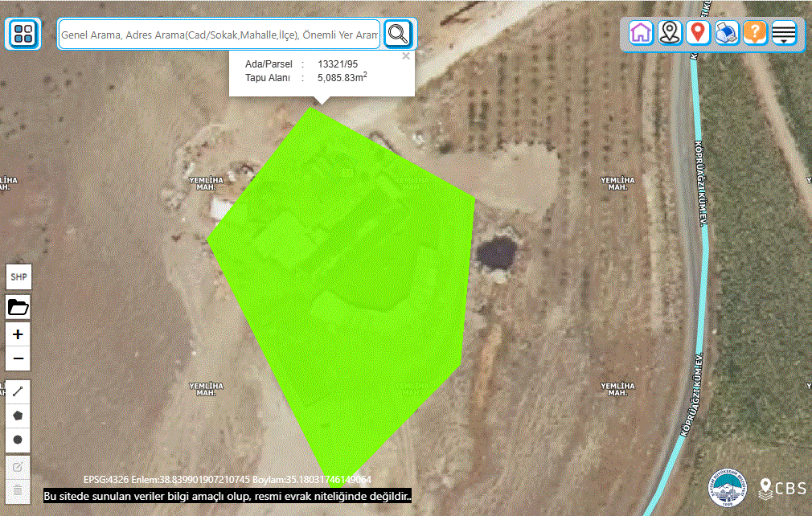Open the black folder file icon
Image resolution: width=812 pixels, height=516 pixels.
[18, 307]
